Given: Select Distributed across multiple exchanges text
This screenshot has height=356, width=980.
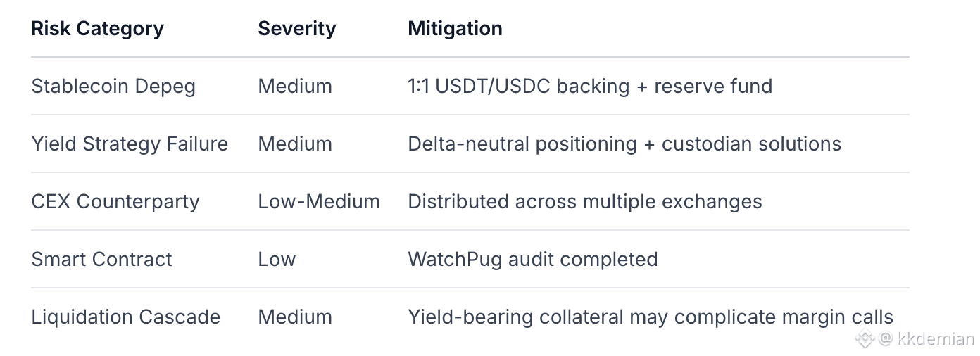Looking at the screenshot, I should tap(584, 202).
